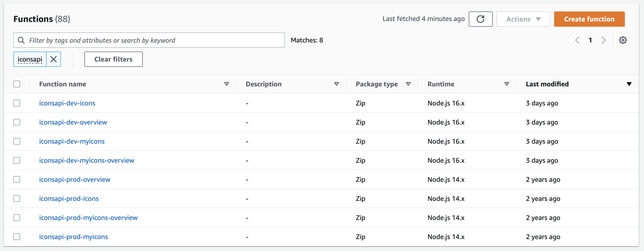Sort by Function name column arrow
The height and width of the screenshot is (251, 644).
[x=226, y=84]
